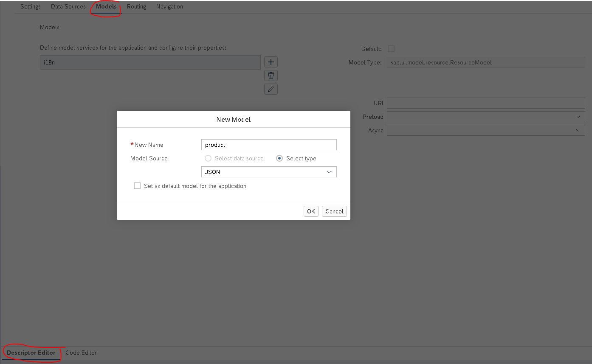Switch to the Descriptor Editor tab
592x364 pixels.
(x=31, y=353)
